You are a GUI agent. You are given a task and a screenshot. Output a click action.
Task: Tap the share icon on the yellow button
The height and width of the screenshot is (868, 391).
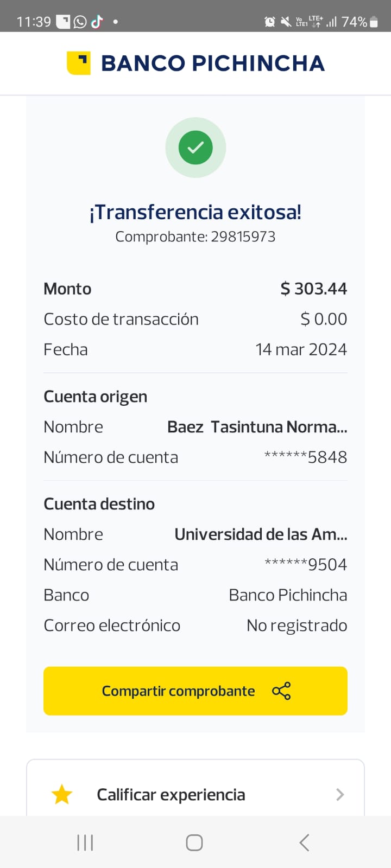pyautogui.click(x=281, y=691)
